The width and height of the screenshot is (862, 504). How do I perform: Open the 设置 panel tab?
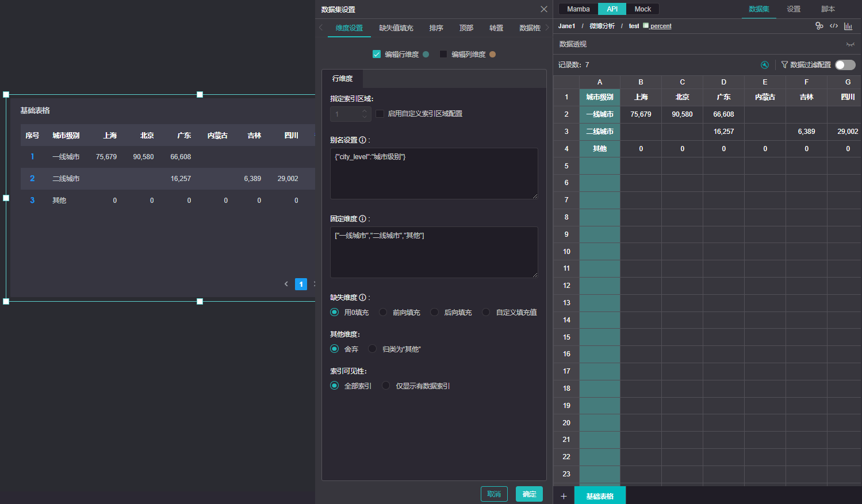[794, 9]
